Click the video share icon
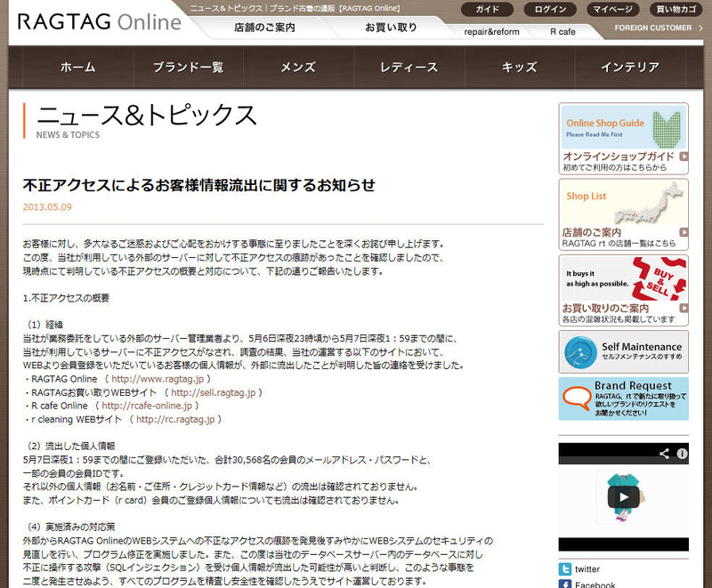This screenshot has height=588, width=712. pos(664,454)
